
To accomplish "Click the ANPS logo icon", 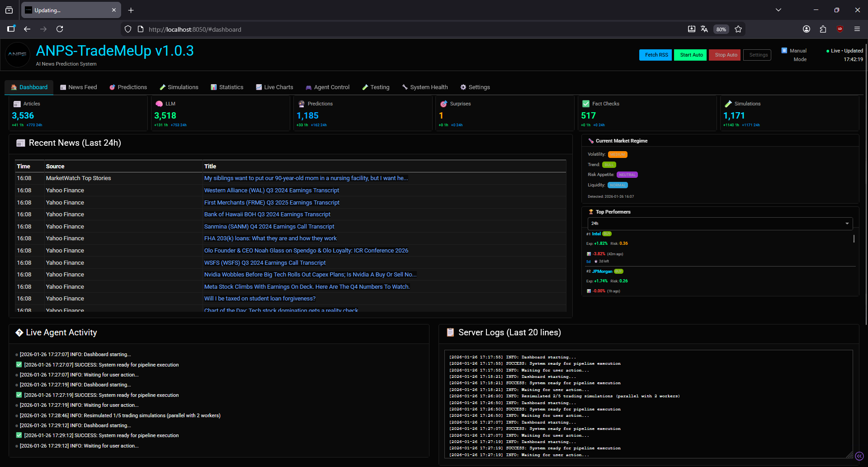I will [x=17, y=55].
